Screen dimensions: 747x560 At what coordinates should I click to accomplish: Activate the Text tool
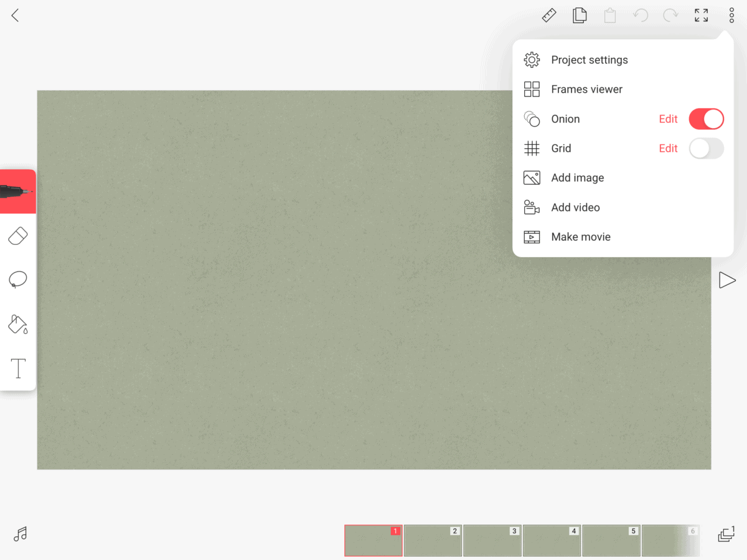tap(18, 368)
